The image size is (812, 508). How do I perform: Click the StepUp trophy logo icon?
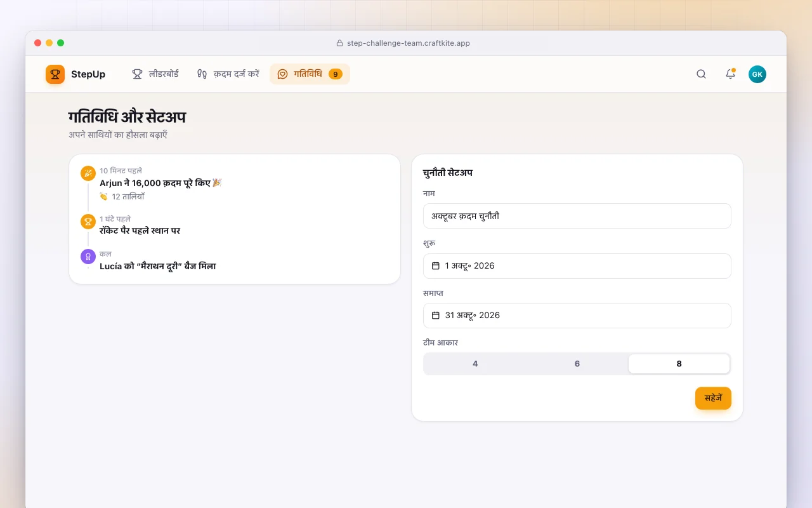(55, 74)
